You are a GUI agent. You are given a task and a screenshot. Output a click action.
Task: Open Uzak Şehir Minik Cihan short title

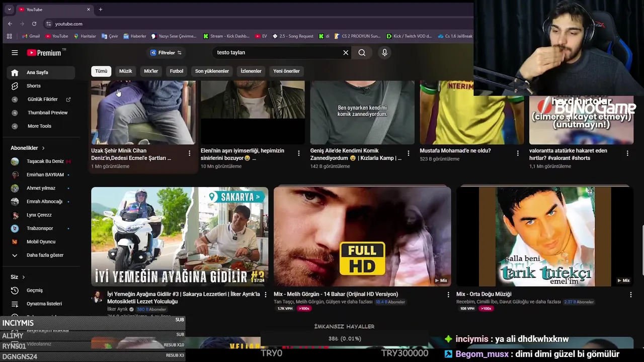131,154
